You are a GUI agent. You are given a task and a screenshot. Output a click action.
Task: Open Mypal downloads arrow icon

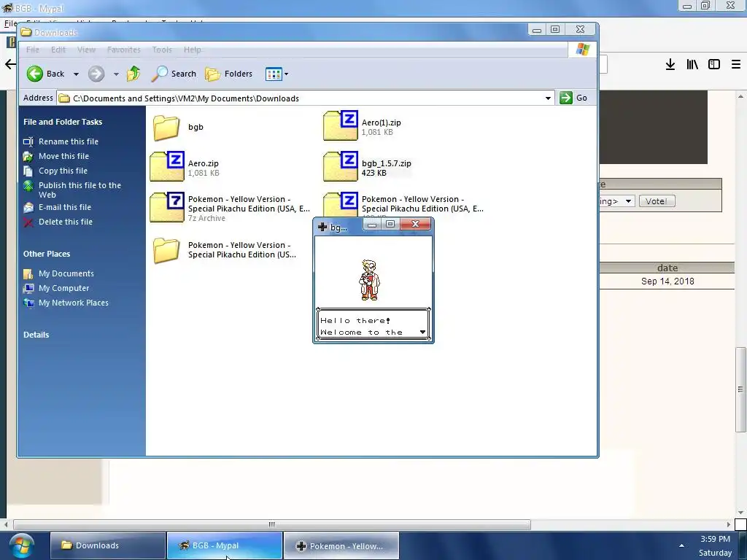[x=670, y=64]
